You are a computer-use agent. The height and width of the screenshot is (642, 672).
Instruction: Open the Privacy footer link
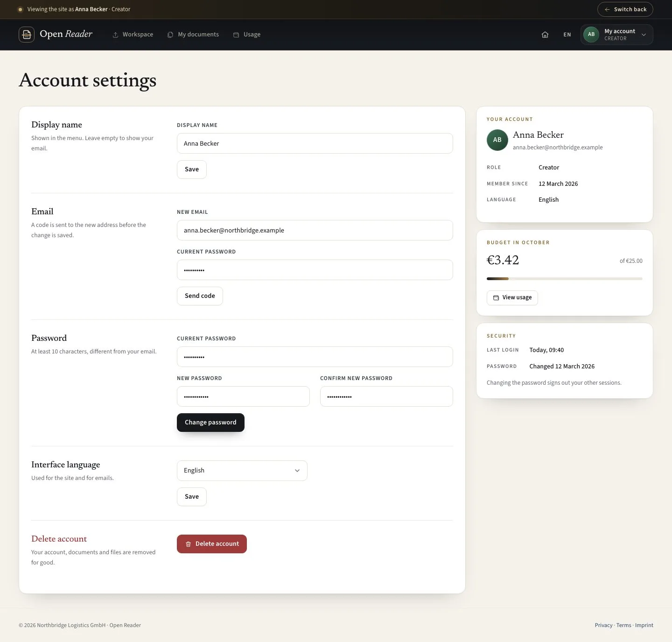pos(603,625)
